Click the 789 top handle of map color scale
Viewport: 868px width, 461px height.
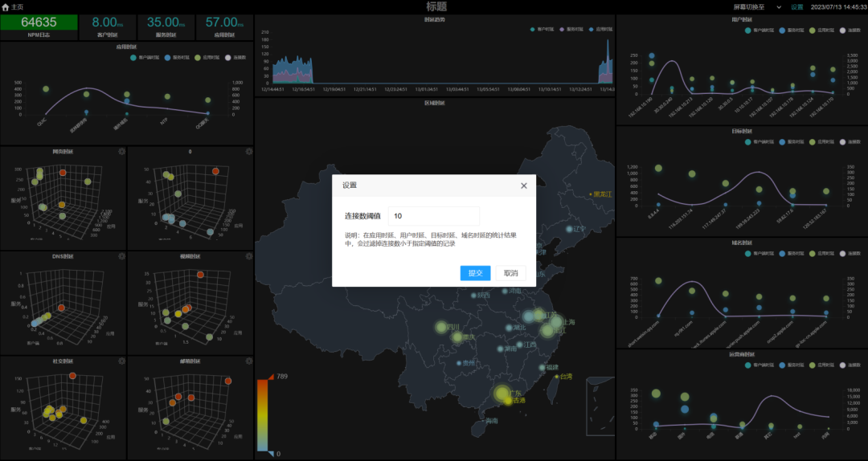point(272,377)
